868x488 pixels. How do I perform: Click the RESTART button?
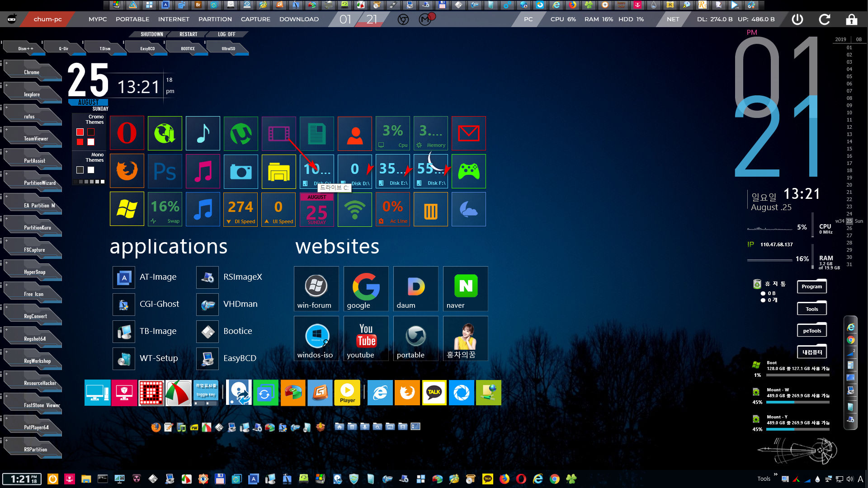[x=188, y=34]
